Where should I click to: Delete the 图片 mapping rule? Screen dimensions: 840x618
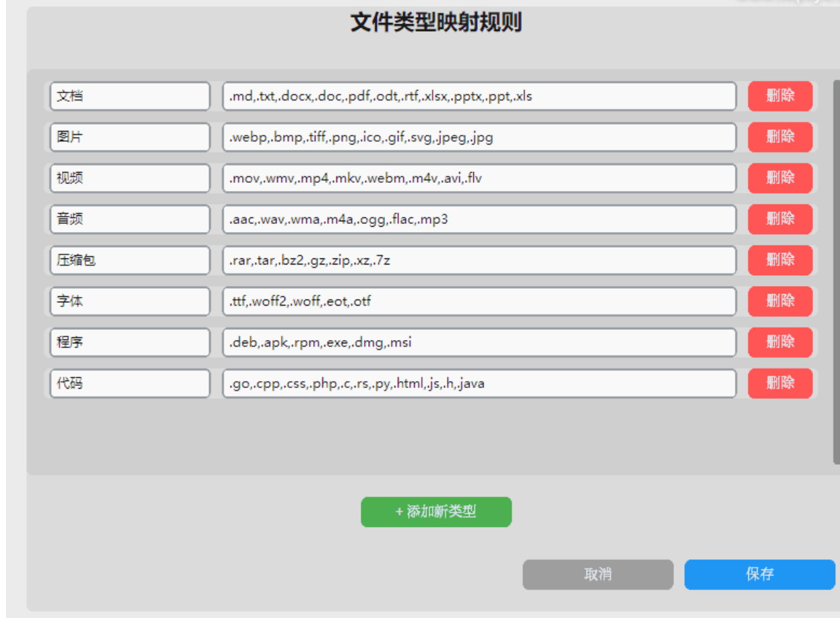point(780,137)
